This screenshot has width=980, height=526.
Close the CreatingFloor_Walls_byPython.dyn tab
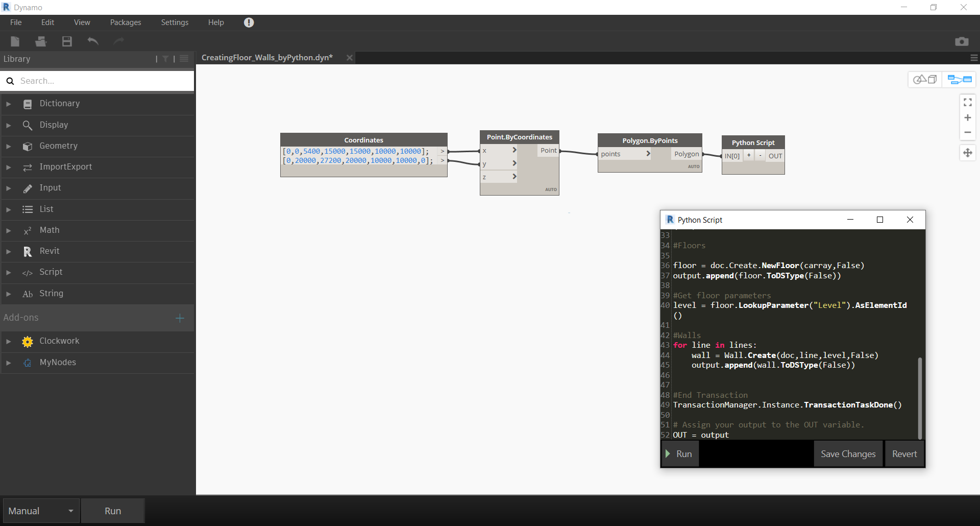coord(350,58)
